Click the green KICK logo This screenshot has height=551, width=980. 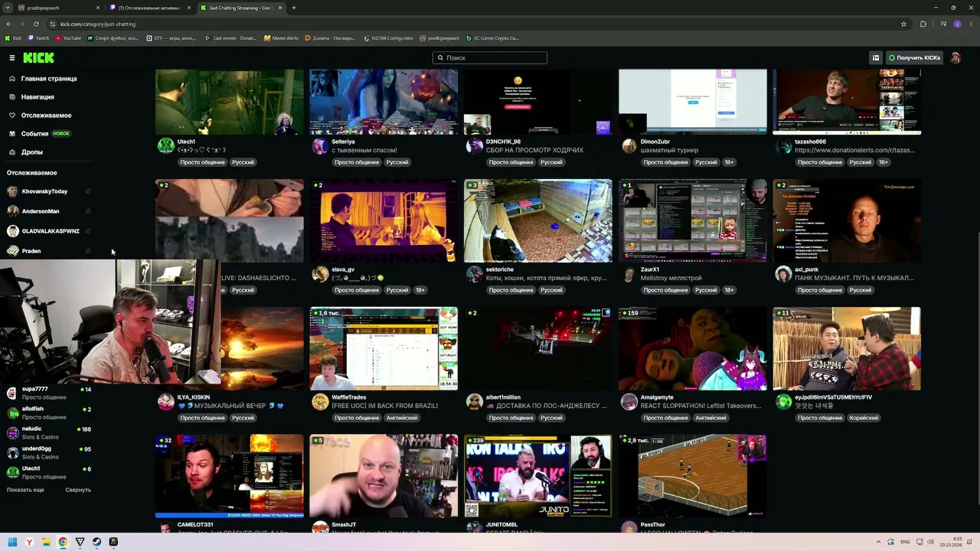pos(38,58)
